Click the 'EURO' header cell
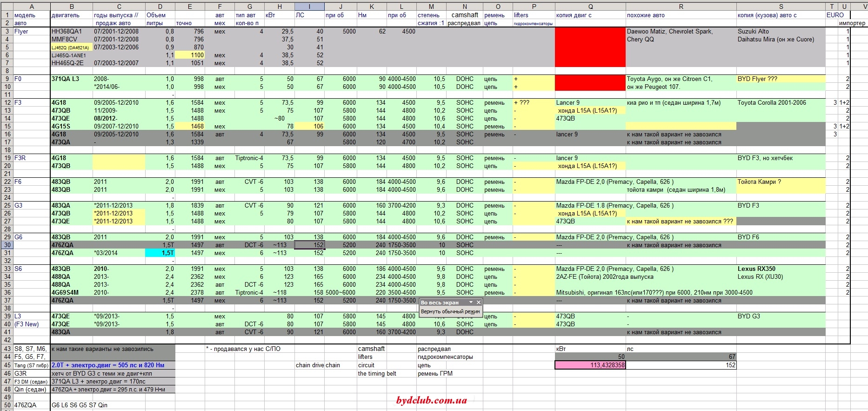This screenshot has width=868, height=411. coord(835,15)
